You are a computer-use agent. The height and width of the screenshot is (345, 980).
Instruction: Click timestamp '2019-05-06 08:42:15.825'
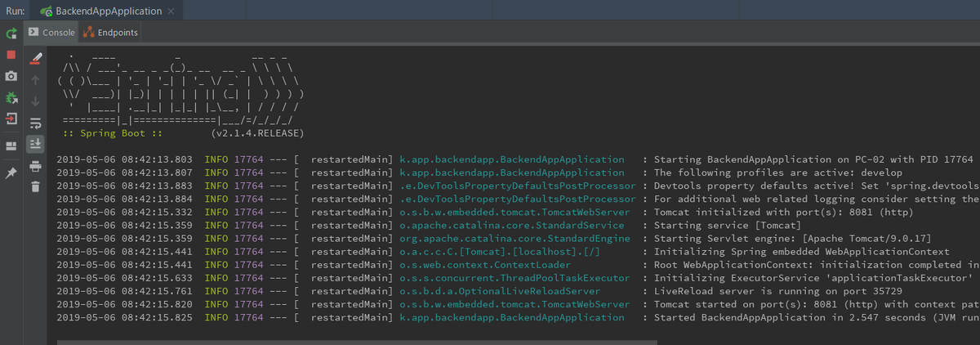pos(125,318)
